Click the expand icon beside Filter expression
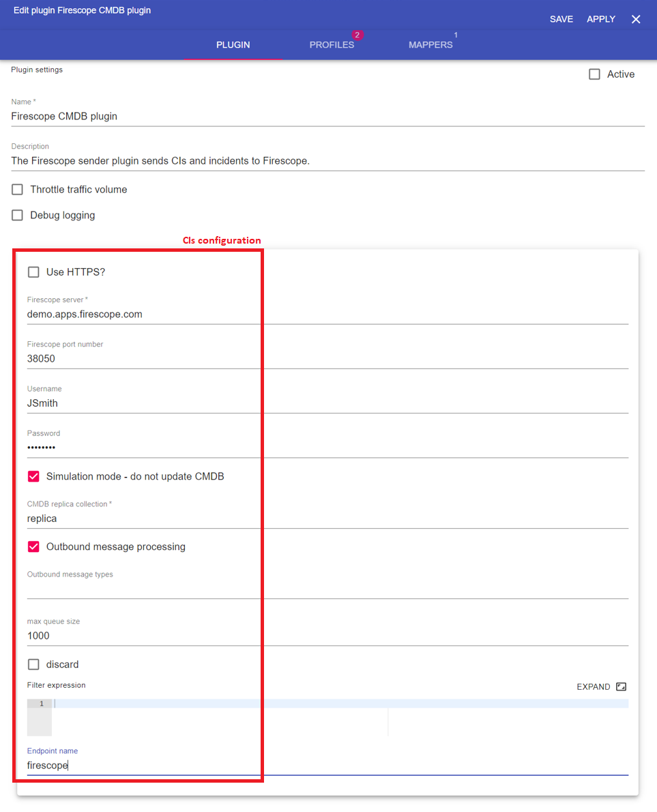 (621, 686)
